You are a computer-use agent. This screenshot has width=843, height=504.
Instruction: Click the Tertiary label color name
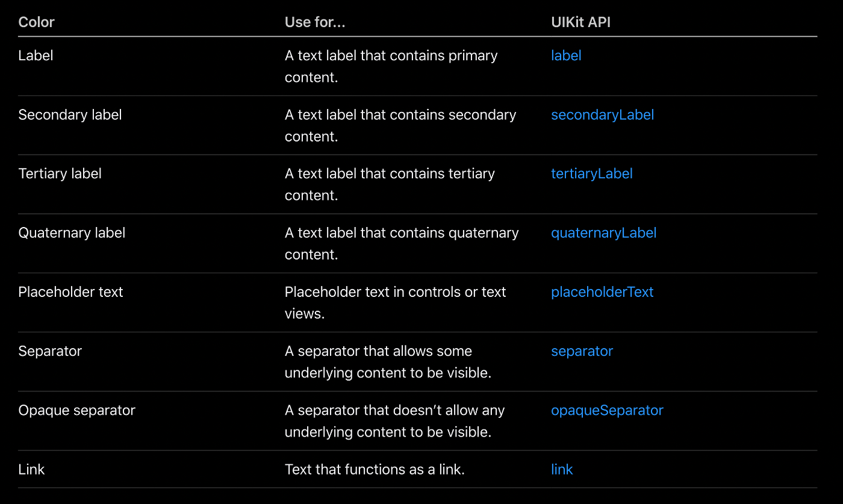tap(60, 173)
